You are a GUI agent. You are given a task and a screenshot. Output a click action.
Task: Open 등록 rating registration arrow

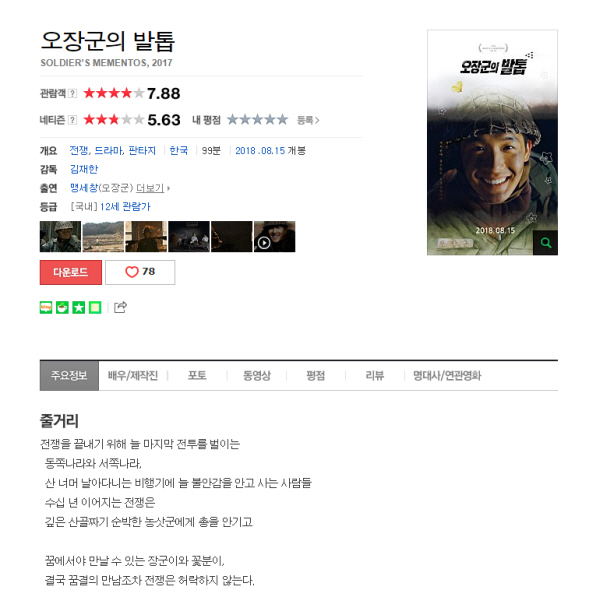point(308,121)
